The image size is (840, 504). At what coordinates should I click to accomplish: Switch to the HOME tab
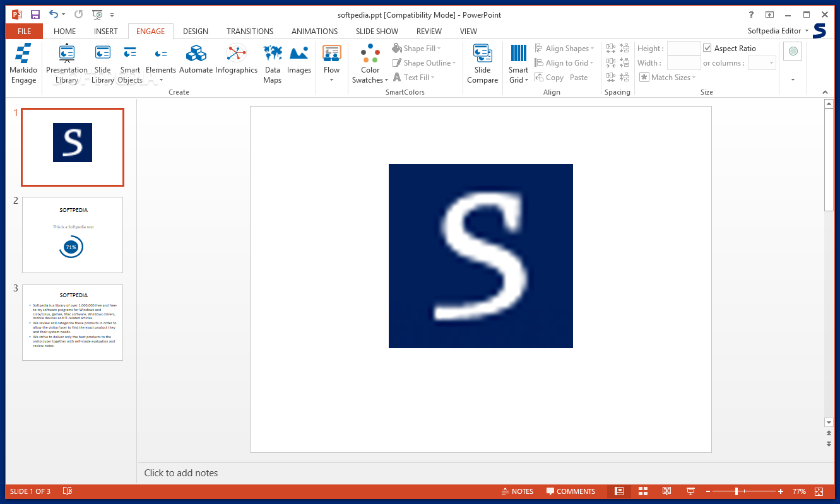tap(65, 31)
